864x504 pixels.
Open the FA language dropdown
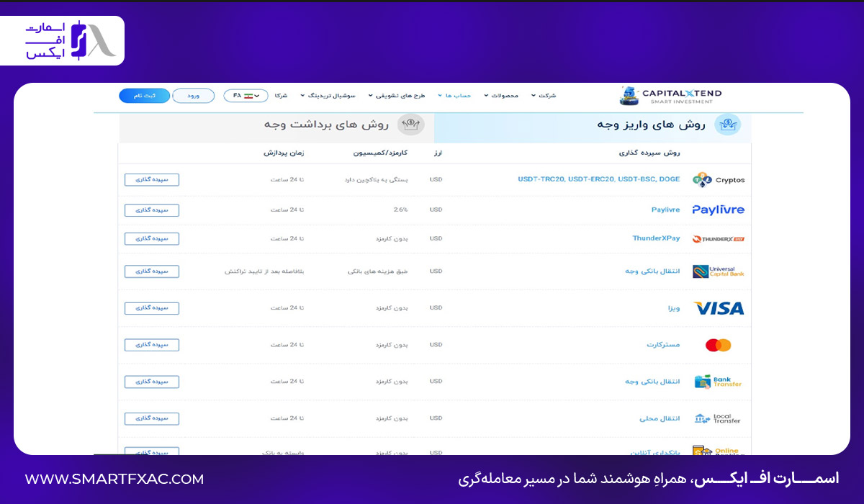pos(246,96)
